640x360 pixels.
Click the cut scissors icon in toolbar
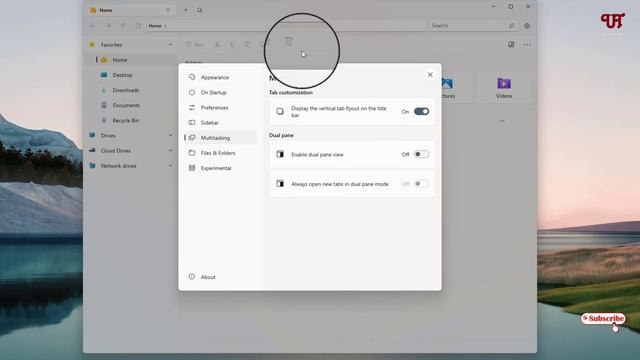(217, 44)
